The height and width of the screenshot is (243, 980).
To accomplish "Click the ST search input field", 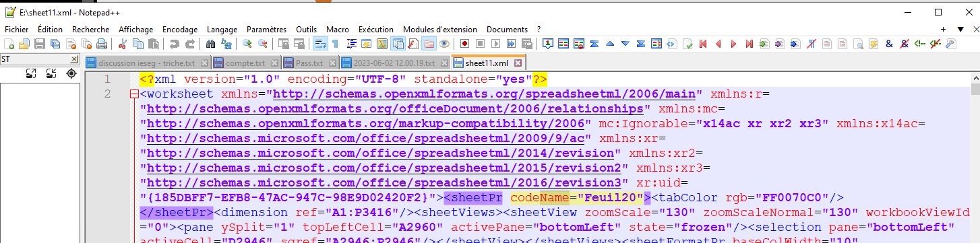I will [34, 59].
